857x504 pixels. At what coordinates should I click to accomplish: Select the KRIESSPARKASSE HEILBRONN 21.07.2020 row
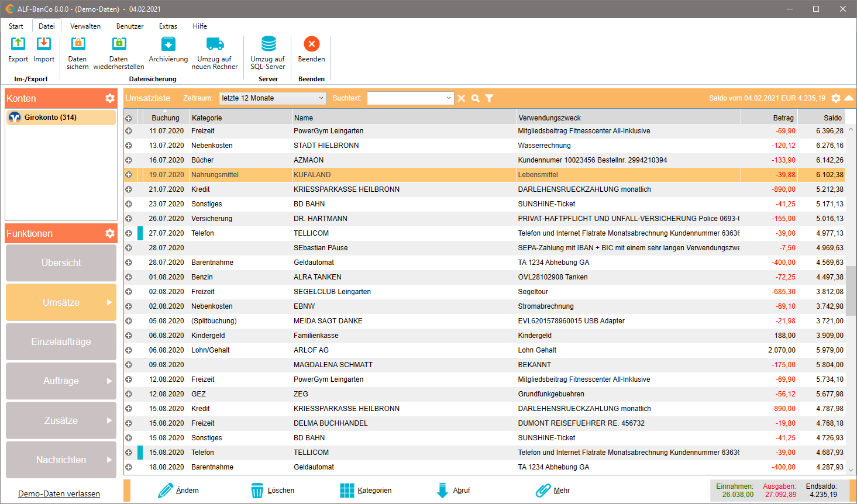(485, 189)
